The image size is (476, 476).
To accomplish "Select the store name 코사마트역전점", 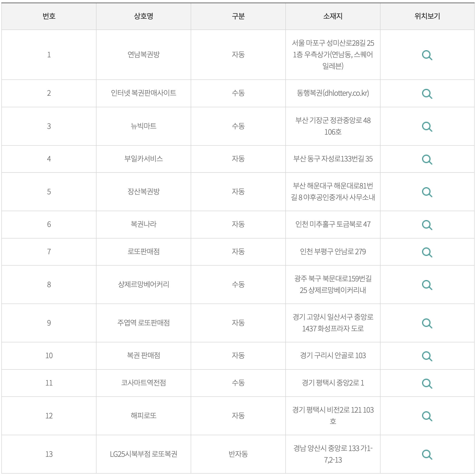I will pos(144,383).
